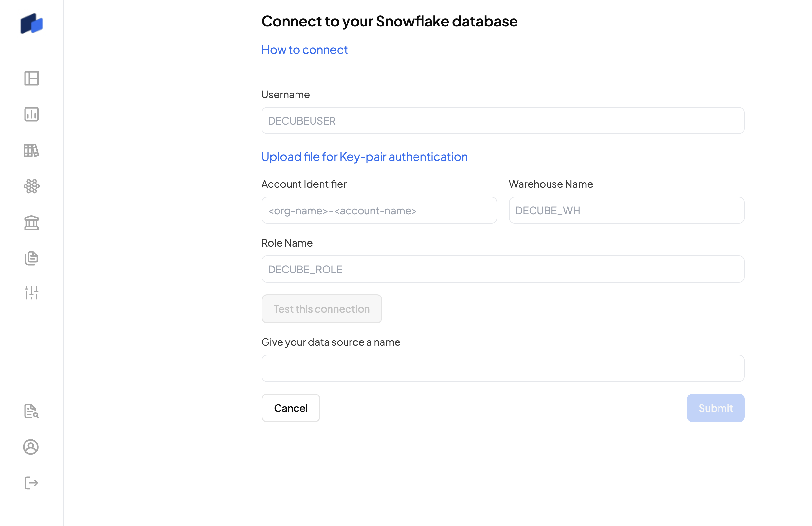Screen dimensions: 812x526
Task: Open the honeycomb cluster sidebar icon
Action: coord(31,186)
